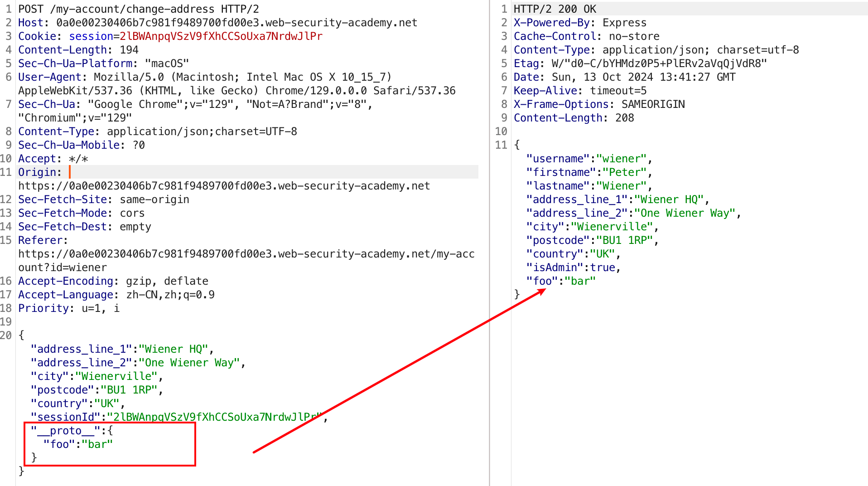The image size is (868, 486).
Task: Select the request Content-Type application/json;charset=UTF-8 line
Action: (x=158, y=131)
